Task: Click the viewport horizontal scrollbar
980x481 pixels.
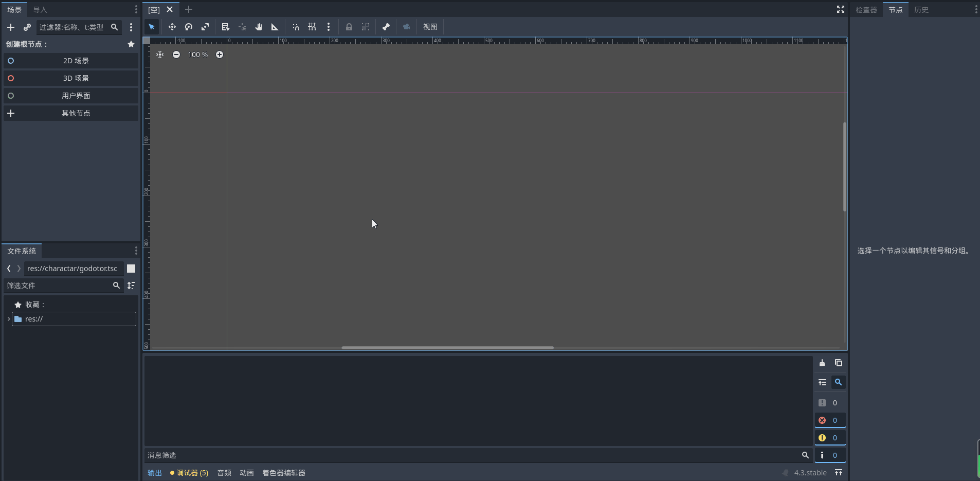Action: pyautogui.click(x=447, y=348)
